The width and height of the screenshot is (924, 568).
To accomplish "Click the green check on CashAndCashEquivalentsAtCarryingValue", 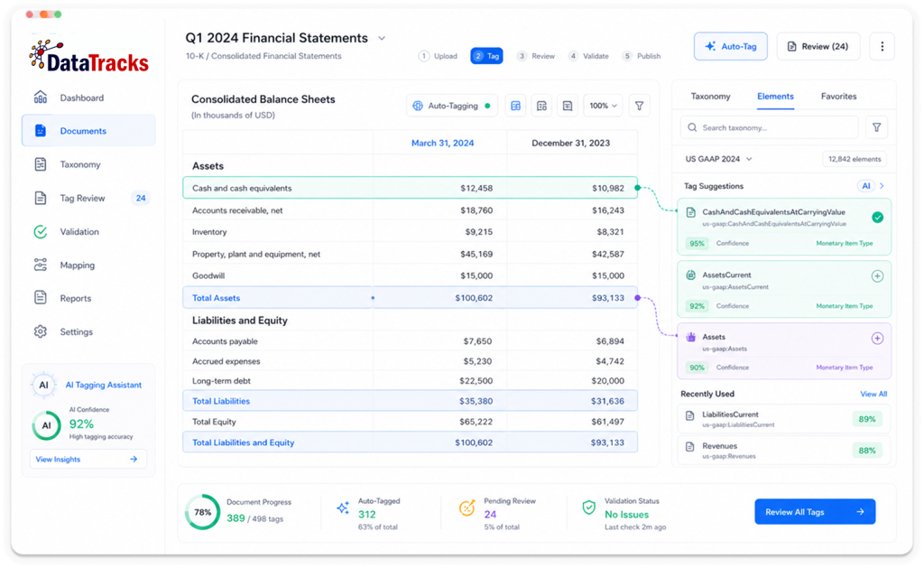I will [x=877, y=218].
